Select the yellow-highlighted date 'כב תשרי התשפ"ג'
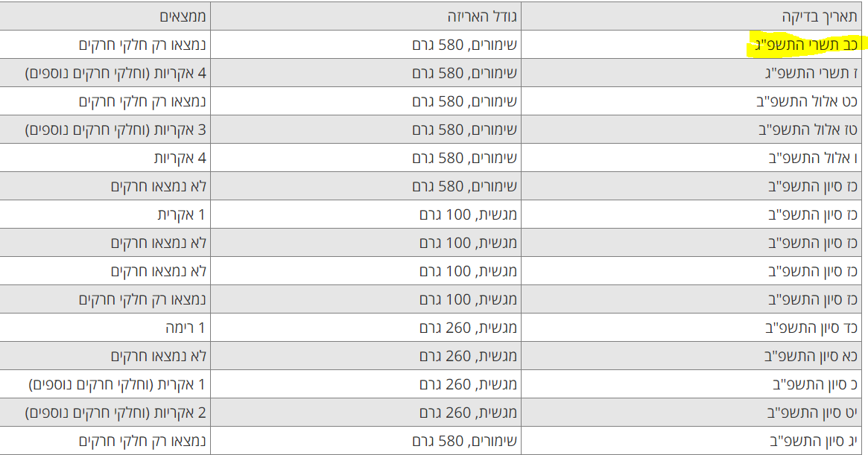Viewport: 868px width, 455px height. click(x=805, y=45)
